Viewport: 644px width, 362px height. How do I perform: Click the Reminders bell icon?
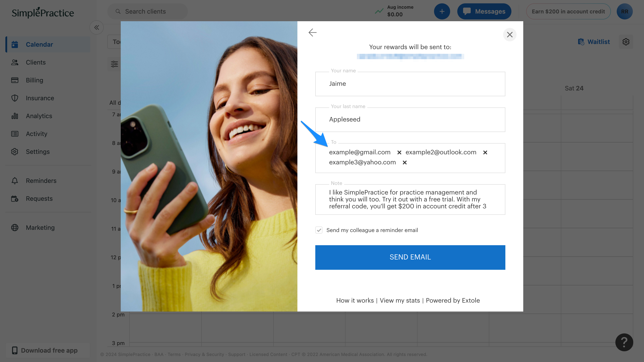pos(15,181)
